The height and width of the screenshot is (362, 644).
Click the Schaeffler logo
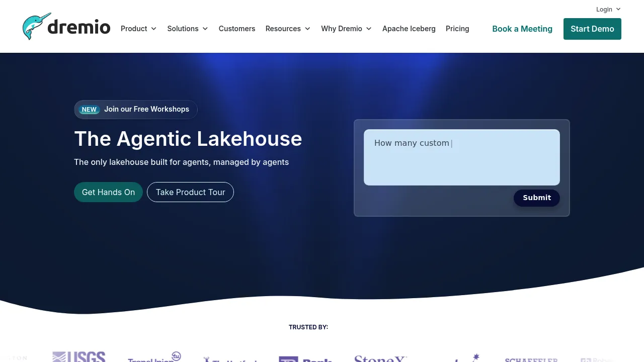pos(531,359)
